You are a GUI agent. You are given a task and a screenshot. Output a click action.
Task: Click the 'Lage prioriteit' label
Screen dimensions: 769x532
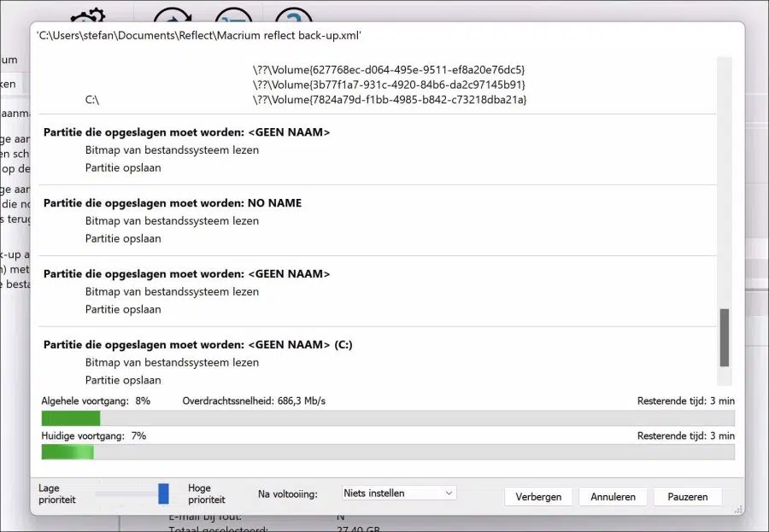coord(57,494)
